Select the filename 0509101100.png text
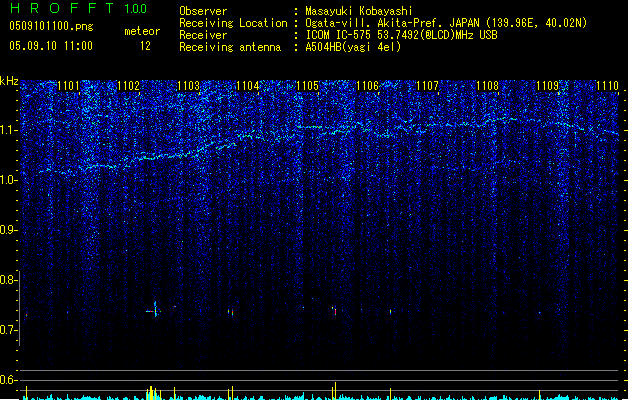The image size is (629, 400). (51, 26)
